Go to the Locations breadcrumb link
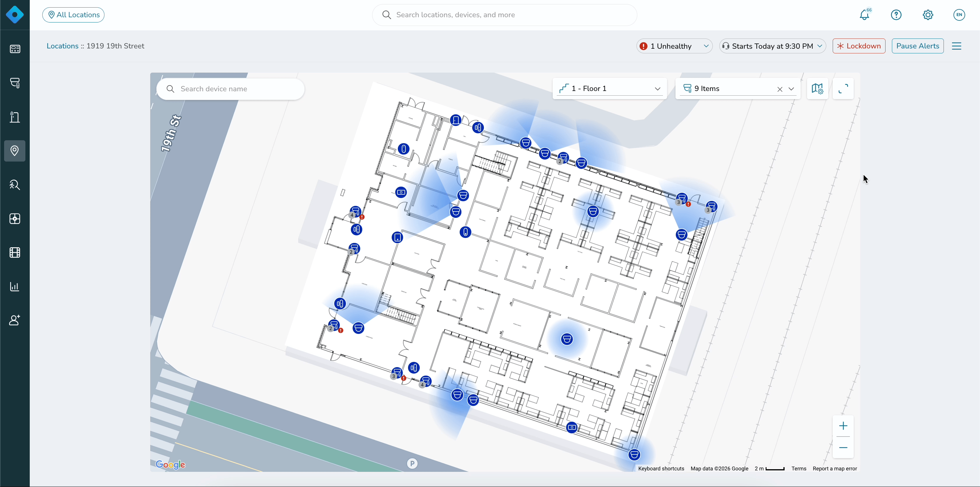 pos(62,46)
